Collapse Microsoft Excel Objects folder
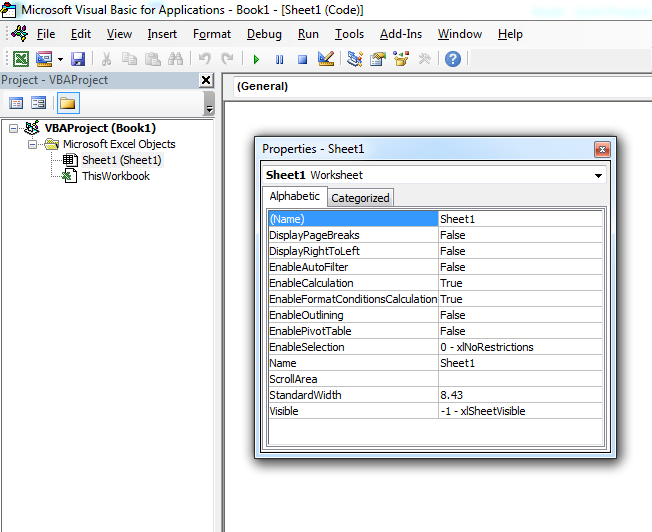This screenshot has width=652, height=532. 32,144
